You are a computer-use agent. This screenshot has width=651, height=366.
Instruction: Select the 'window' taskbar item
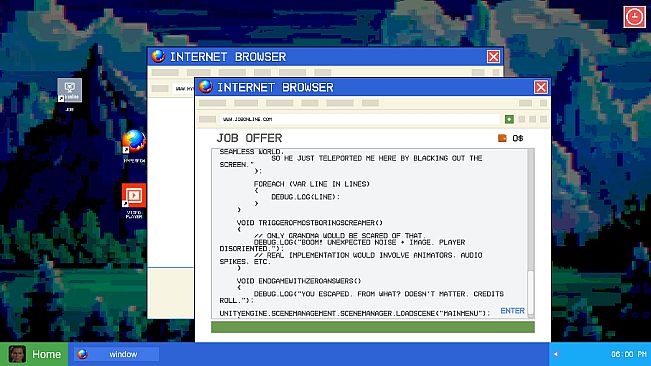coord(116,354)
